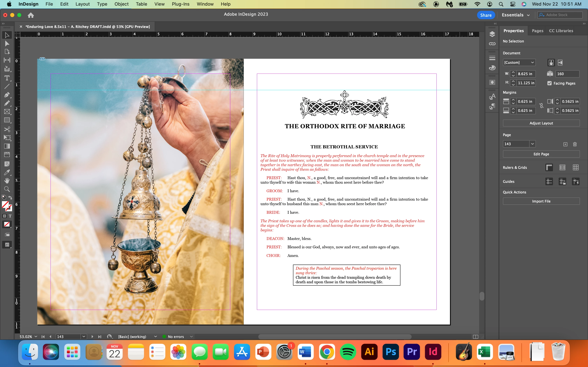Image resolution: width=588 pixels, height=367 pixels.
Task: Select the Zoom tool magnifier
Action: (x=7, y=189)
